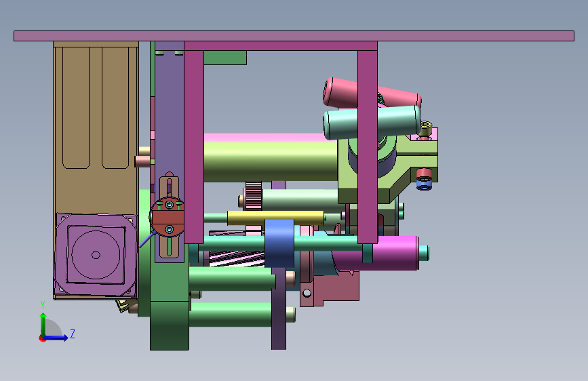Image resolution: width=588 pixels, height=381 pixels.
Task: Select the yellow horizontal rod
Action: tap(275, 218)
